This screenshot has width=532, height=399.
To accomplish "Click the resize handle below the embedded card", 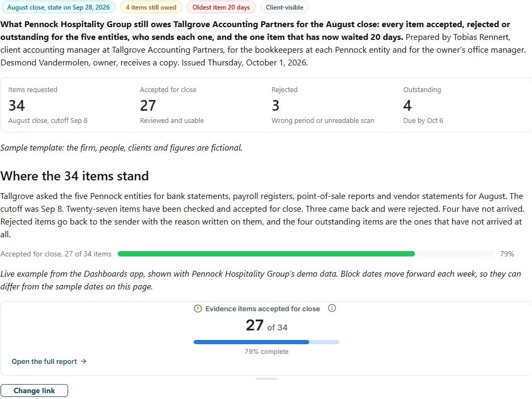I will coord(267,379).
